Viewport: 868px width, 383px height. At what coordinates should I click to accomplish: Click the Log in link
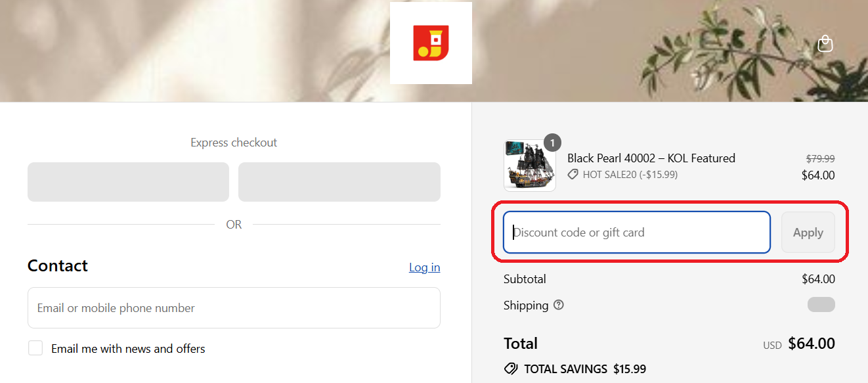click(x=424, y=267)
